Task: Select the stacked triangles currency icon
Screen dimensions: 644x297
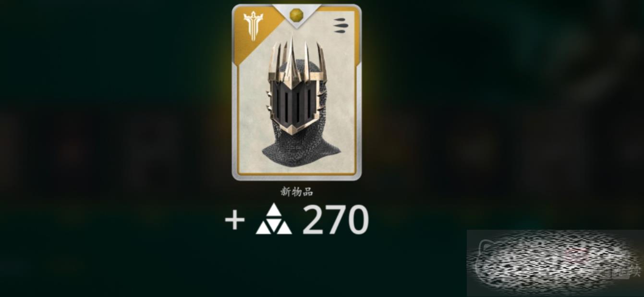Action: click(274, 219)
